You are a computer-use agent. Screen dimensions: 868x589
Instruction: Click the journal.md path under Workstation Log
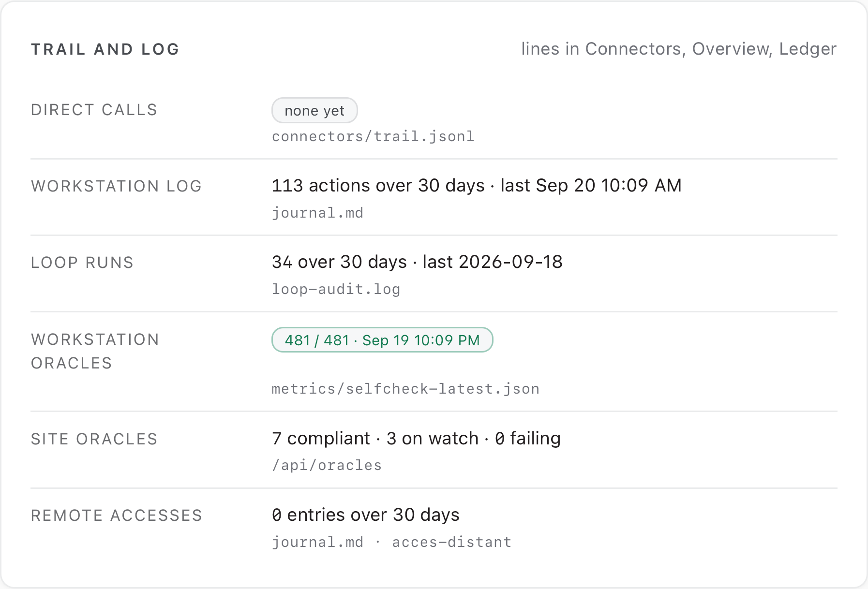317,213
